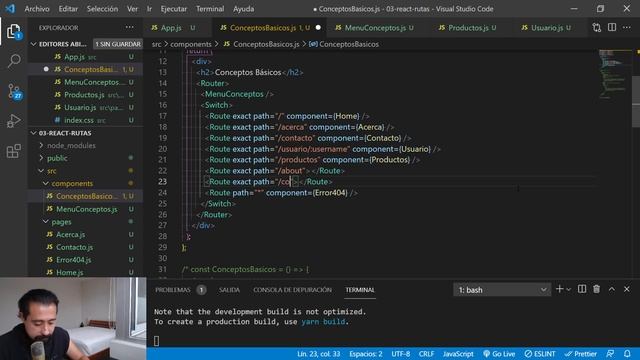Open the Extensions view
Screen dimensions: 640x360
13,151
